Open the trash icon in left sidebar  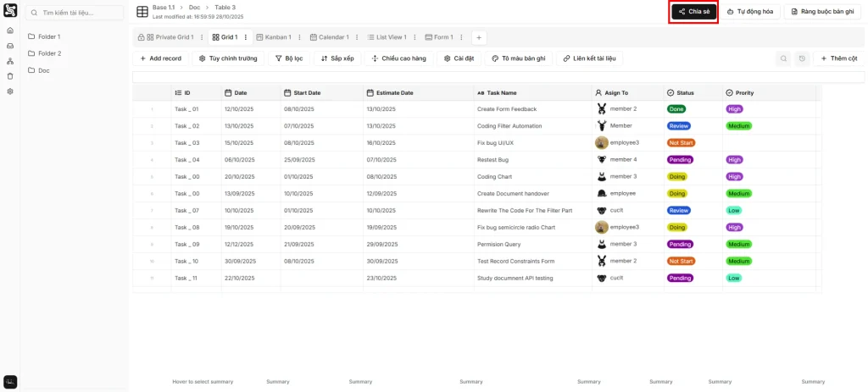10,76
